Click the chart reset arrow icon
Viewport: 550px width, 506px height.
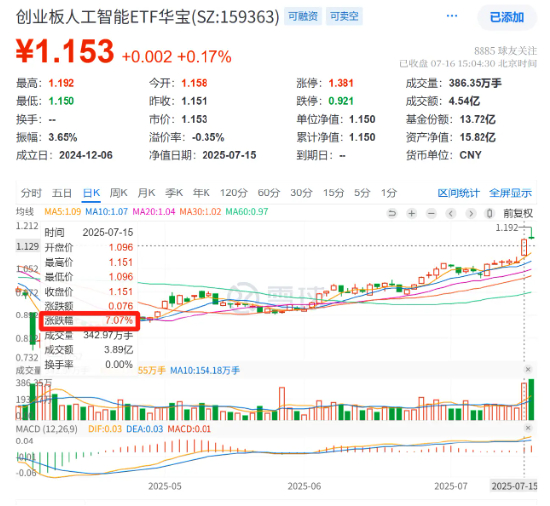point(392,213)
